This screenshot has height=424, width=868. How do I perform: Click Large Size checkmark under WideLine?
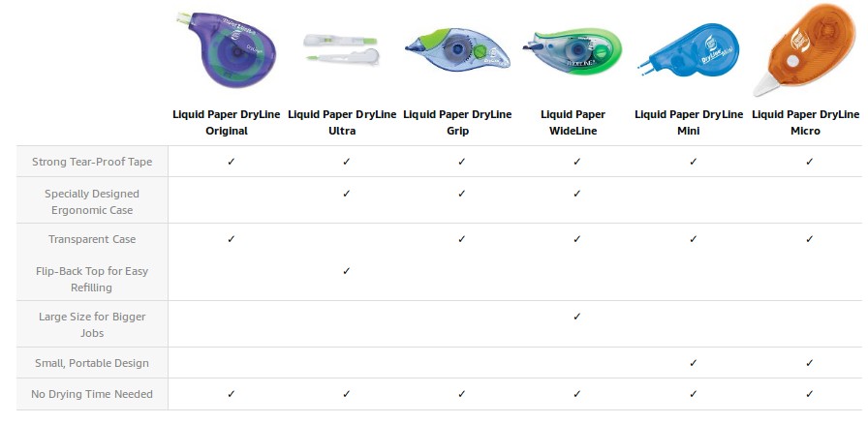coord(576,317)
